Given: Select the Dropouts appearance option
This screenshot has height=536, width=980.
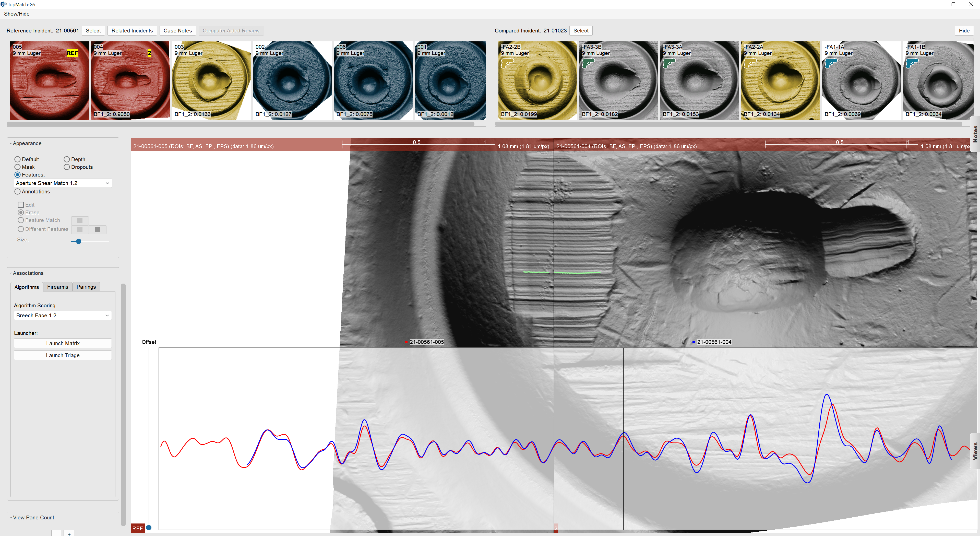Looking at the screenshot, I should click(67, 167).
